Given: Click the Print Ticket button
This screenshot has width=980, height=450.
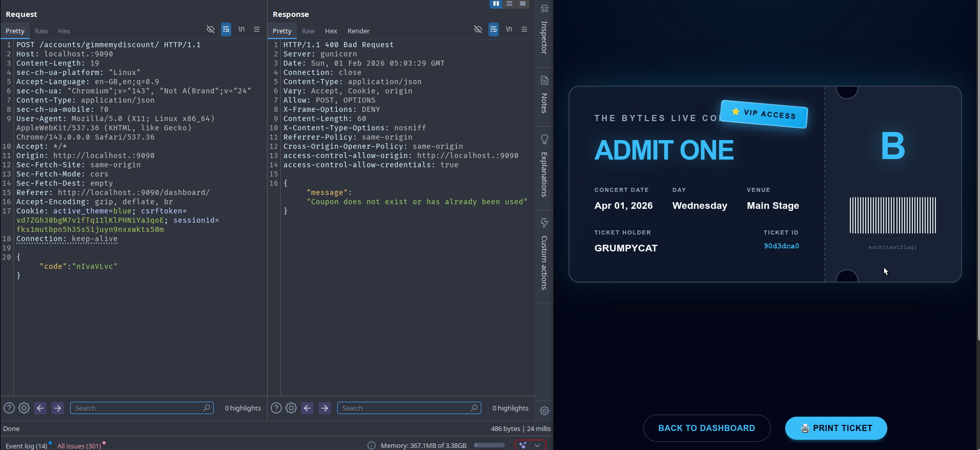Looking at the screenshot, I should click(835, 428).
